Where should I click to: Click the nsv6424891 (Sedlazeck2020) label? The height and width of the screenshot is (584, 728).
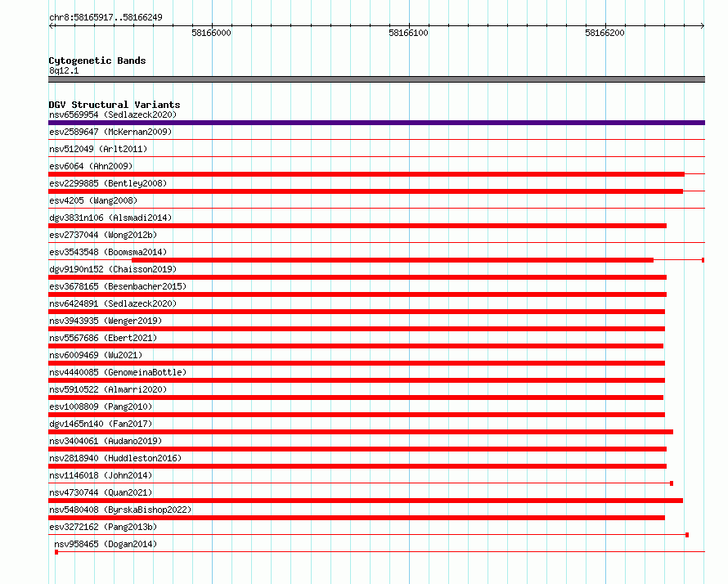coord(113,303)
